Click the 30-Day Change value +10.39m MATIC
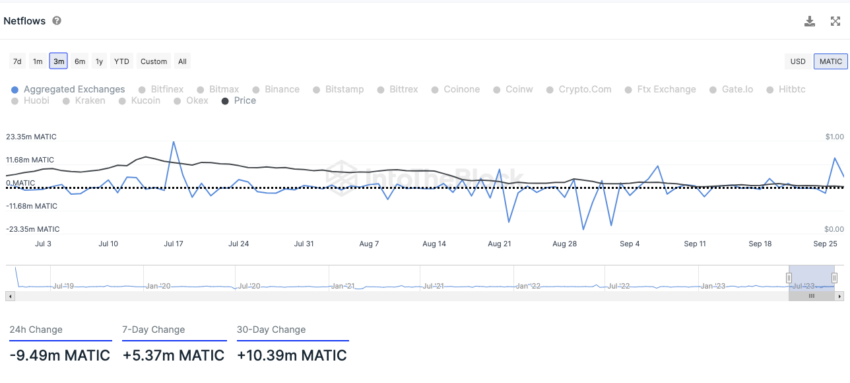The image size is (850, 383). coord(292,356)
